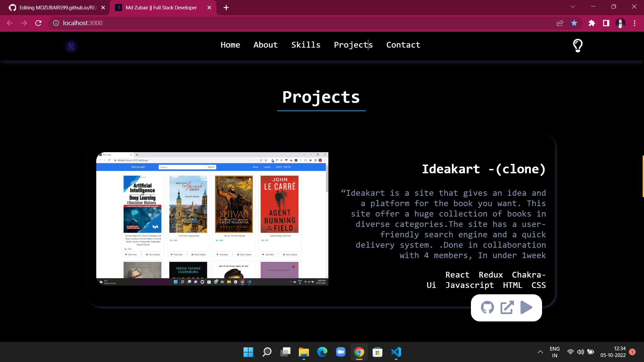The width and height of the screenshot is (644, 362).
Task: Toggle bookmark star for this page
Action: 574,23
